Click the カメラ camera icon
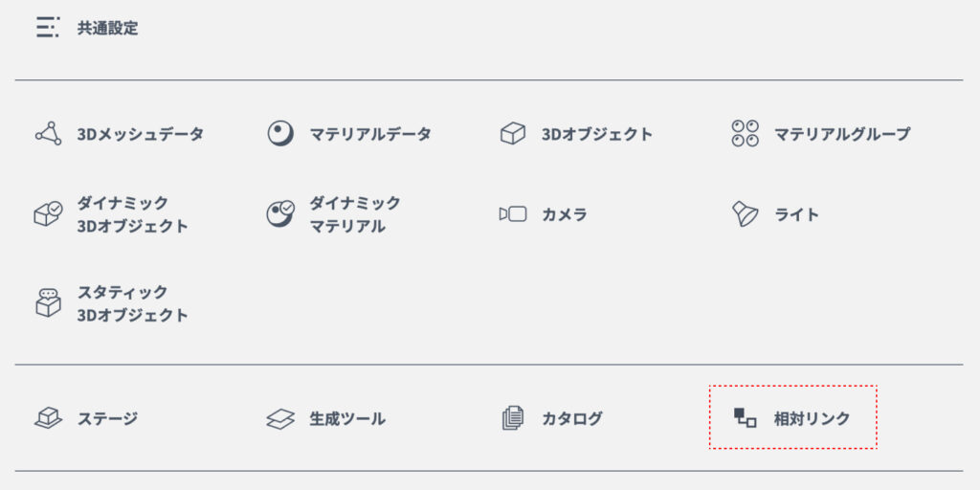 [513, 214]
